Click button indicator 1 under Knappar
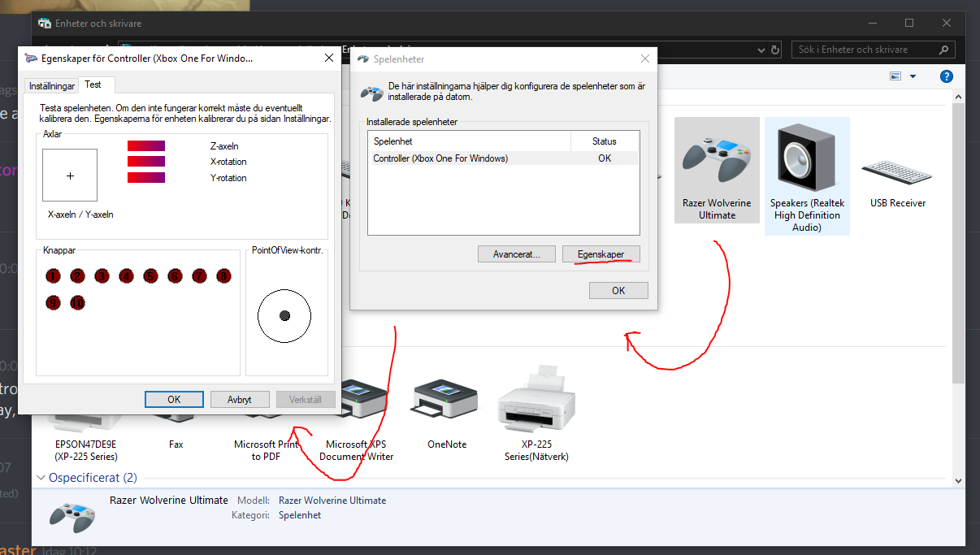Screen dimensions: 980x555 53,276
